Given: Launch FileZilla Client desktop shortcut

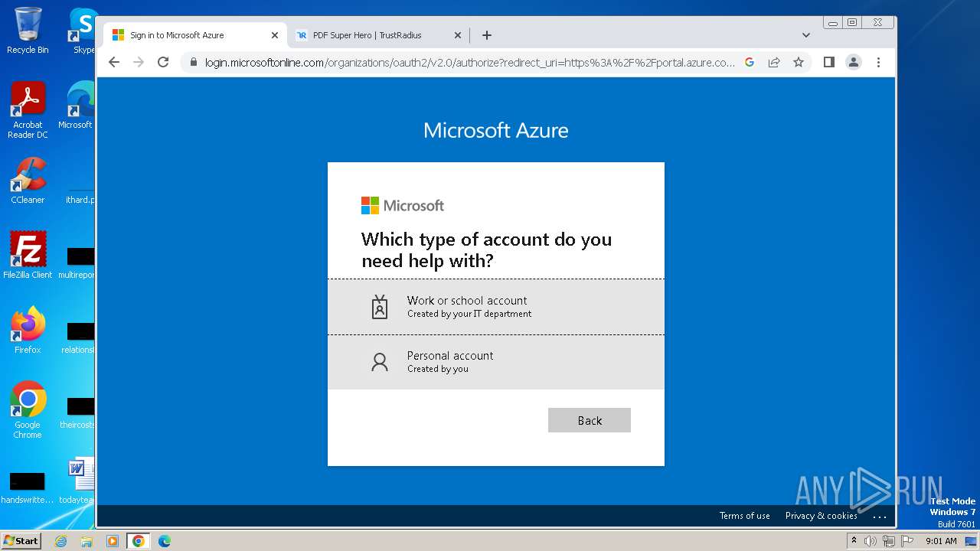Looking at the screenshot, I should coord(28,255).
